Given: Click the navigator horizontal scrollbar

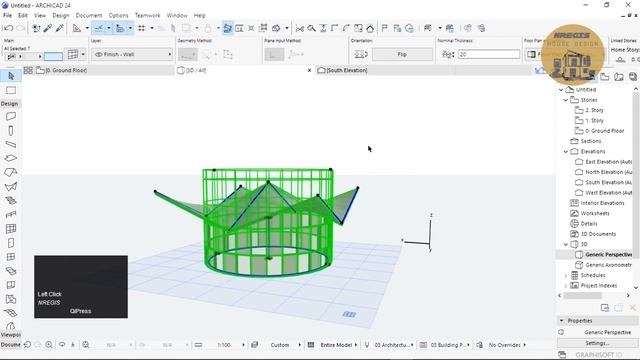Looking at the screenshot, I should (x=582, y=296).
